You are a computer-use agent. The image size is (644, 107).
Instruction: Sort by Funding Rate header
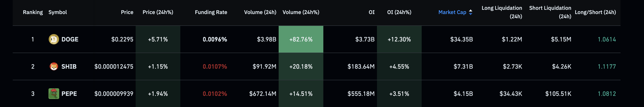[x=211, y=12]
